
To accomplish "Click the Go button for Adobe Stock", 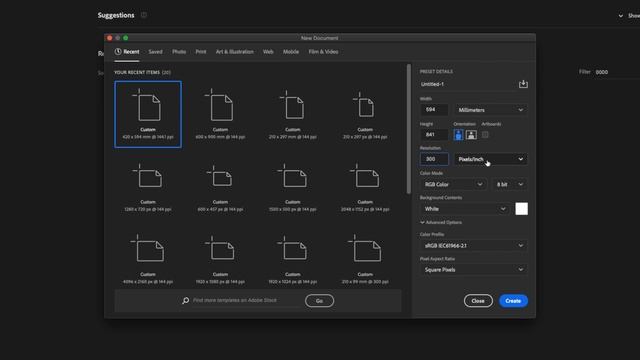I will [319, 301].
